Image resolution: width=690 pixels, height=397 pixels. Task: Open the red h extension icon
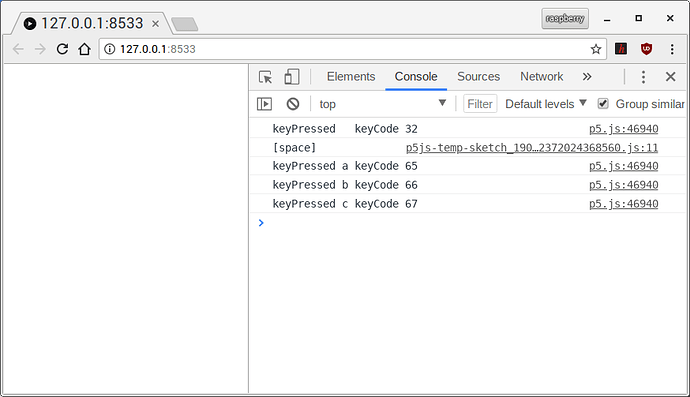(621, 49)
